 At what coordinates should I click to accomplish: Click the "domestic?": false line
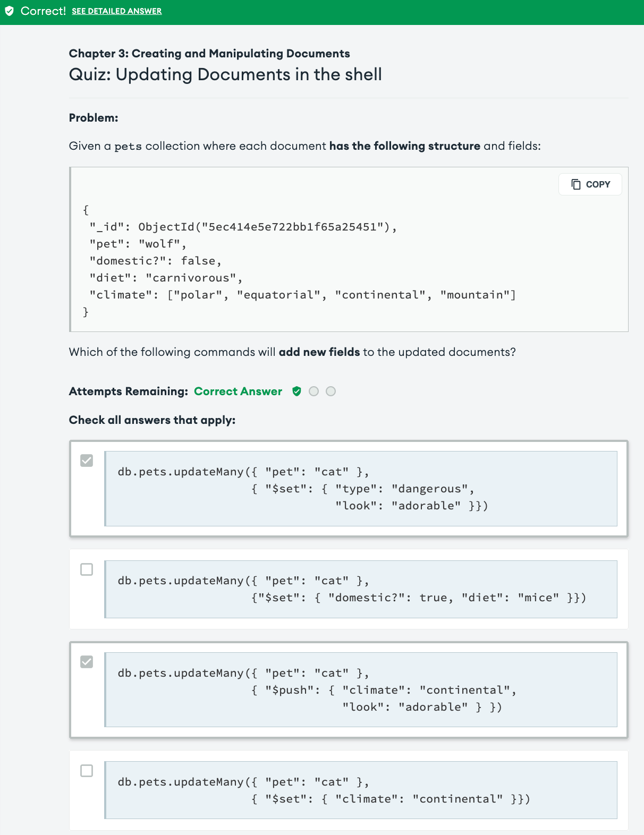155,261
